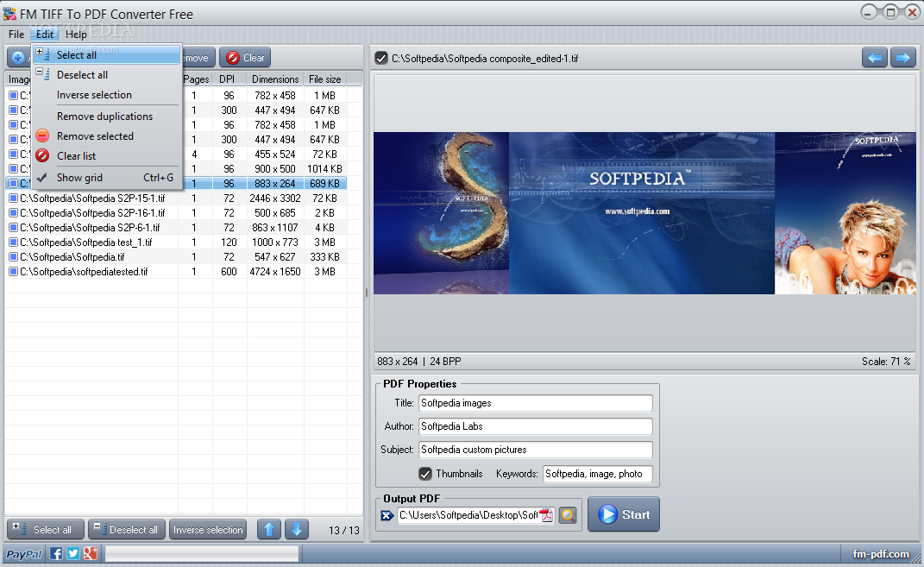Go to previous image with left arrow
The width and height of the screenshot is (924, 567).
[x=875, y=58]
